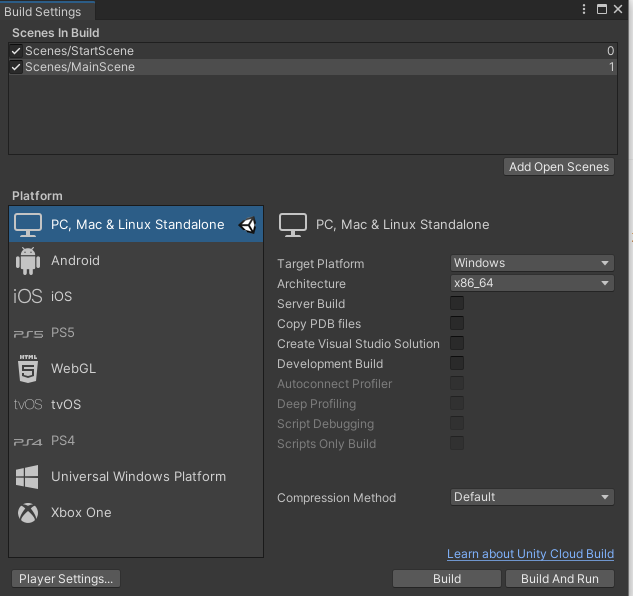Click the Create Visual Studio Solution label
633x596 pixels.
(358, 344)
